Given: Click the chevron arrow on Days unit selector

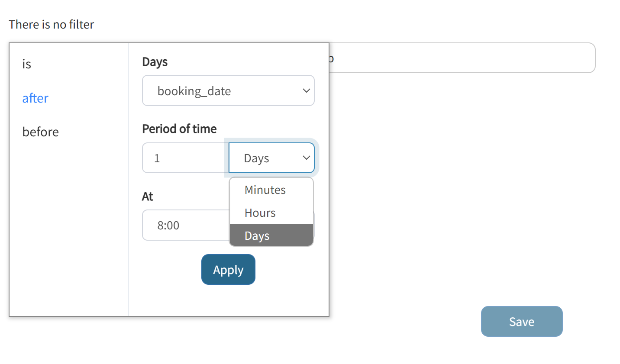Looking at the screenshot, I should click(x=306, y=158).
